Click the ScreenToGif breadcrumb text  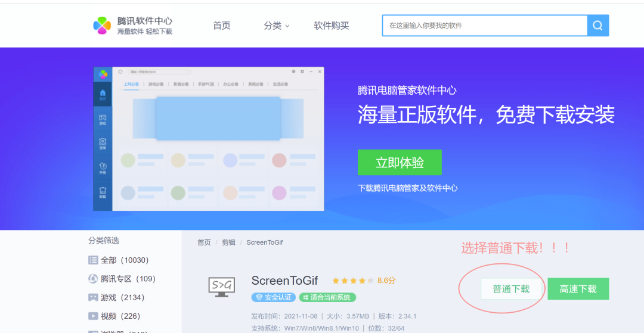[x=265, y=242]
